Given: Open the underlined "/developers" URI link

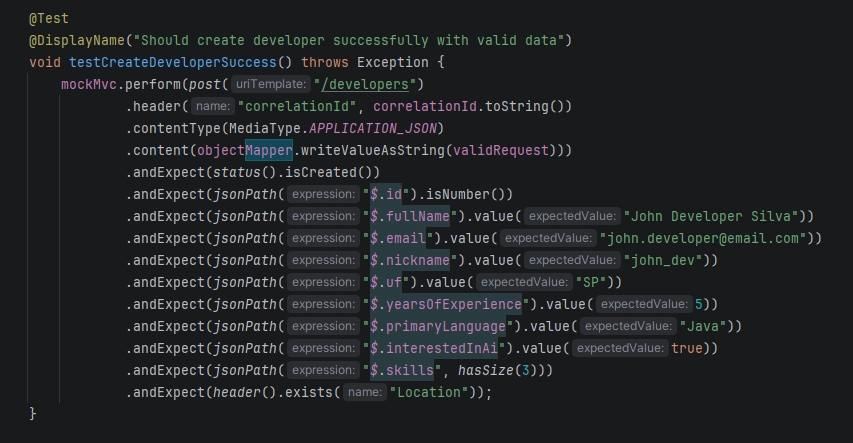Looking at the screenshot, I should [x=372, y=84].
